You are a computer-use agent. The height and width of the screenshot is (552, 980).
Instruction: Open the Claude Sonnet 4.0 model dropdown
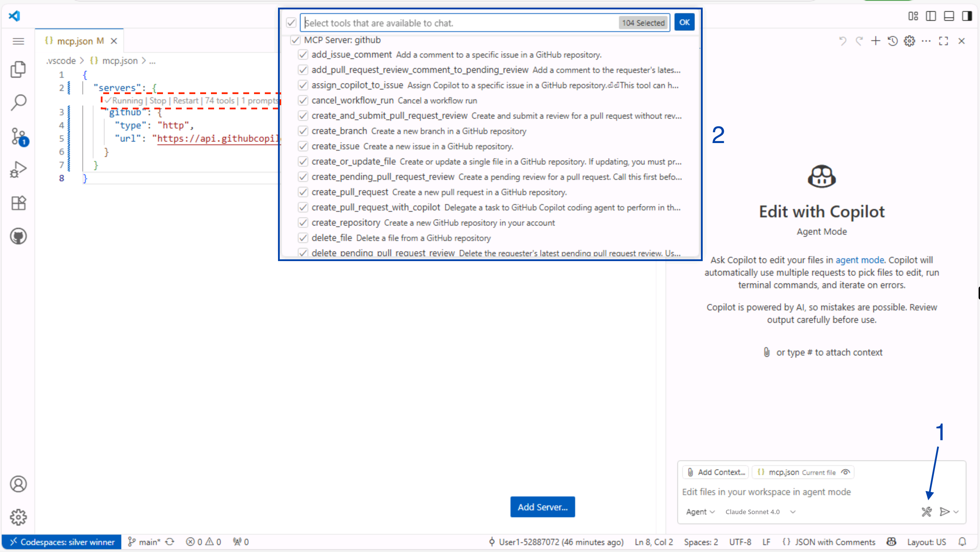click(x=760, y=512)
